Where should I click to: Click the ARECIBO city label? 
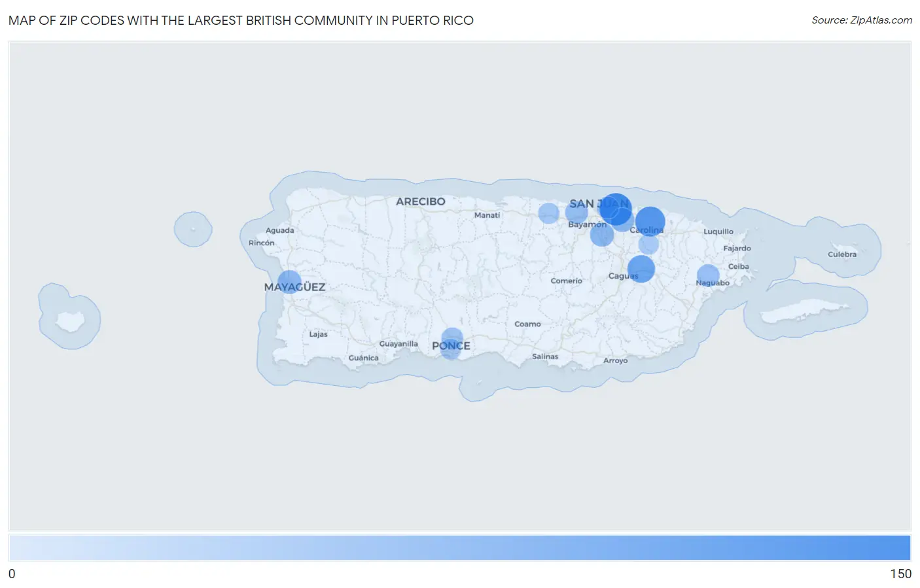click(x=421, y=201)
